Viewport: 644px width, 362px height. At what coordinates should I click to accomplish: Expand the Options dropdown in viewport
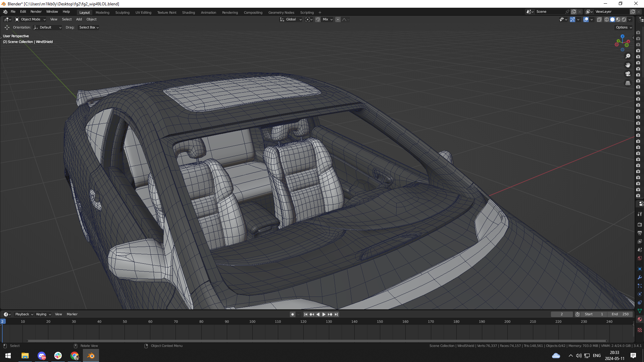pos(624,28)
